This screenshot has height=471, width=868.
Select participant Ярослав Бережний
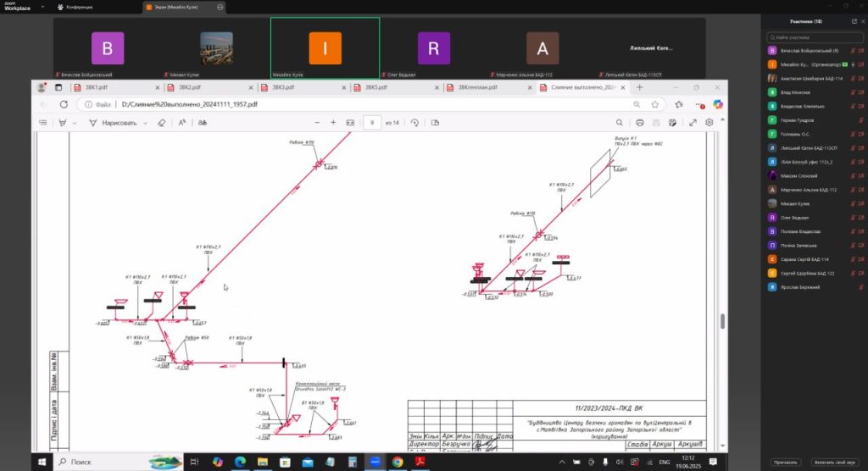[x=815, y=287]
